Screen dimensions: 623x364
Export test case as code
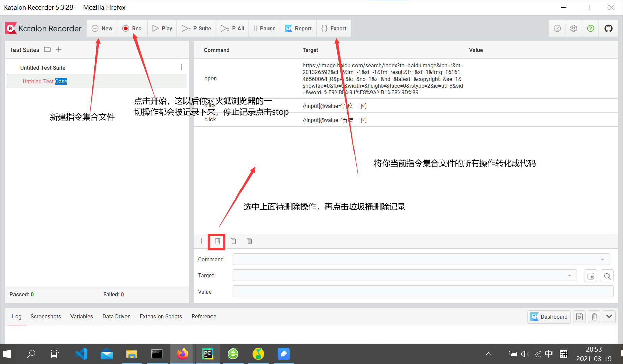coord(334,28)
